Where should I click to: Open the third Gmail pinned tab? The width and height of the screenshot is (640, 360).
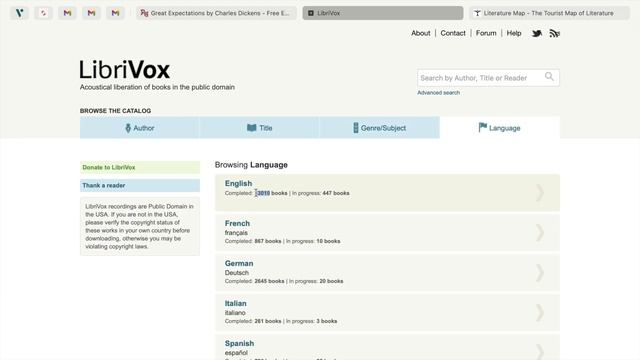point(116,13)
